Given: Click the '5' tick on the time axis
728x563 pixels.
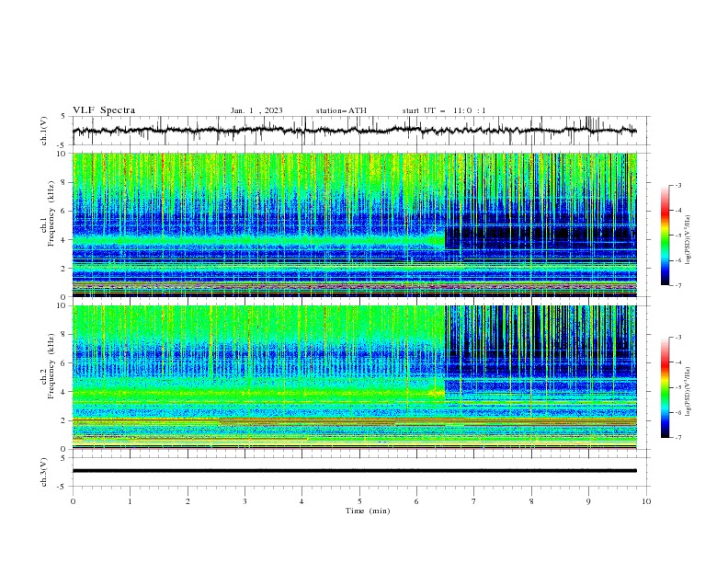Looking at the screenshot, I should pyautogui.click(x=359, y=501).
